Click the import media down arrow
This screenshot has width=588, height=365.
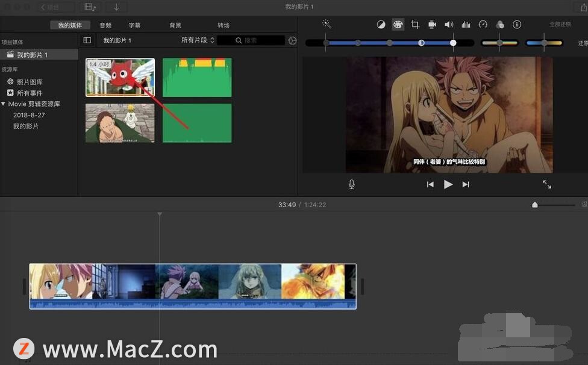tap(117, 7)
